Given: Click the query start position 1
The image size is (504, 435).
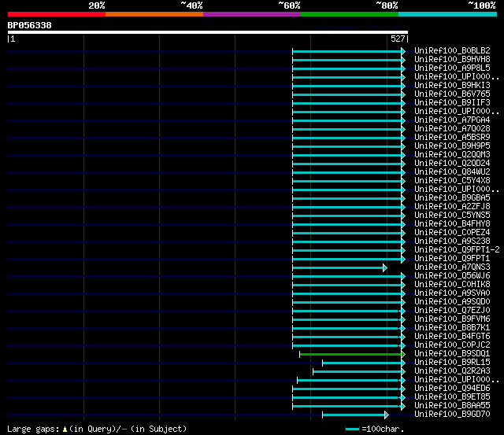Looking at the screenshot, I should click(x=13, y=39).
